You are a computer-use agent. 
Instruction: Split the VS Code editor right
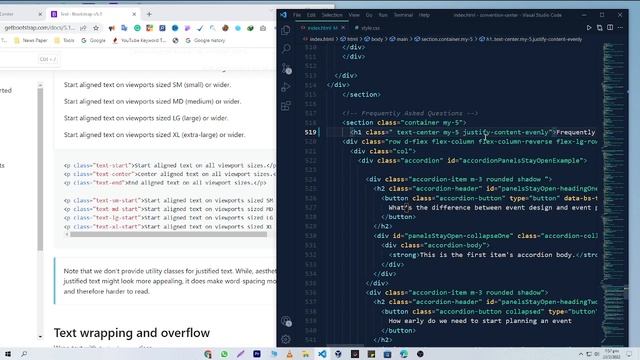[610, 27]
